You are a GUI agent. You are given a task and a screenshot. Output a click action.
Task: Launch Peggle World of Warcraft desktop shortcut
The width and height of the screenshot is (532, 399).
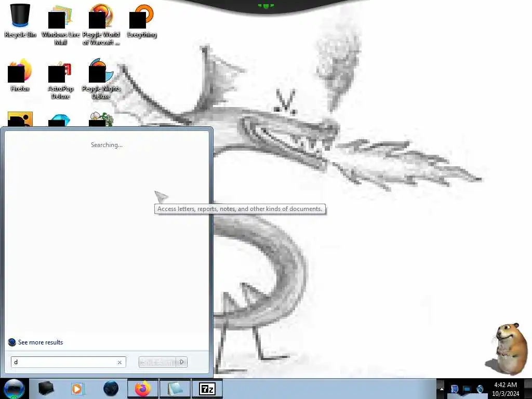(x=101, y=24)
